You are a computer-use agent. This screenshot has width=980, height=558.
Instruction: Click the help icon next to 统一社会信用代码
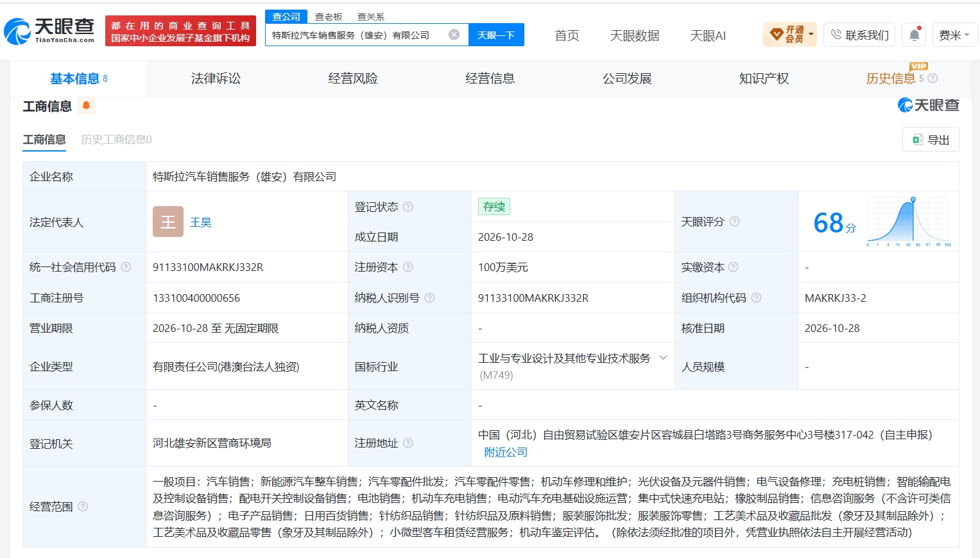pos(126,267)
